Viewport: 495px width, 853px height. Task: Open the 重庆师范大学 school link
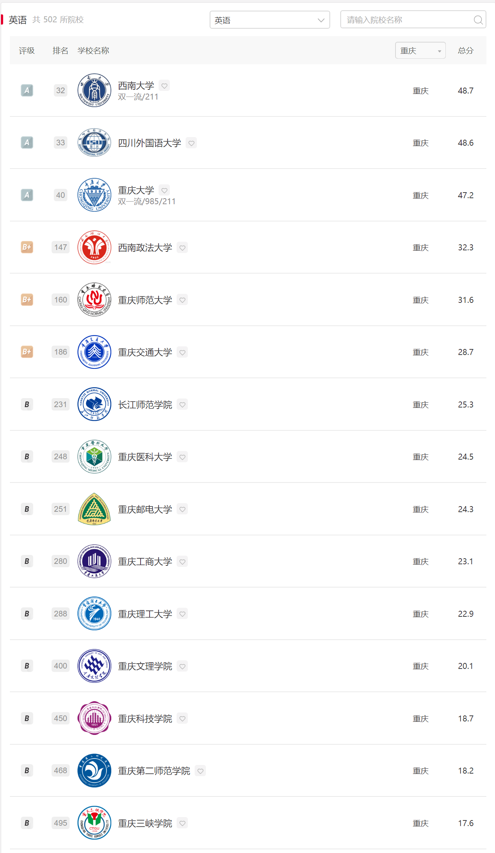pyautogui.click(x=145, y=300)
